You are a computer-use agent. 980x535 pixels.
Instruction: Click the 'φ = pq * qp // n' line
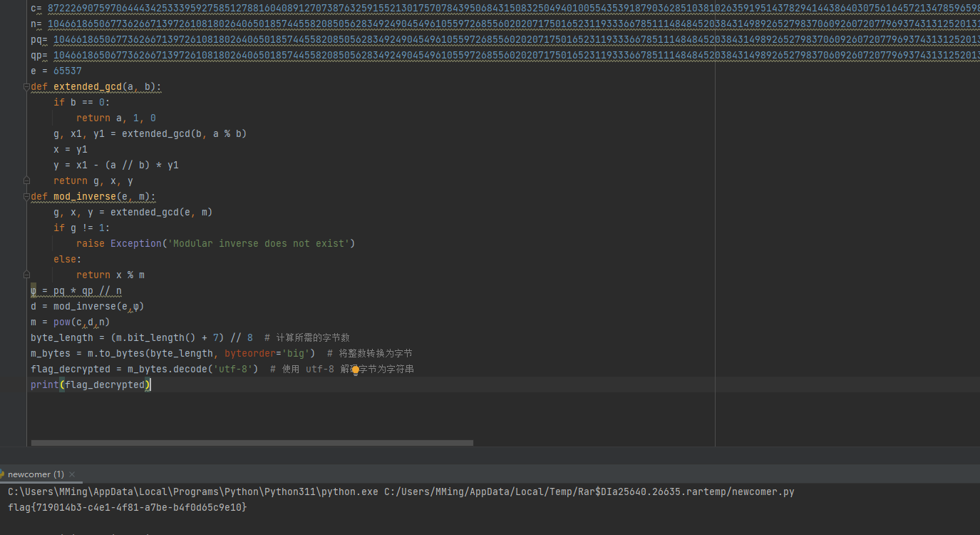coord(76,291)
